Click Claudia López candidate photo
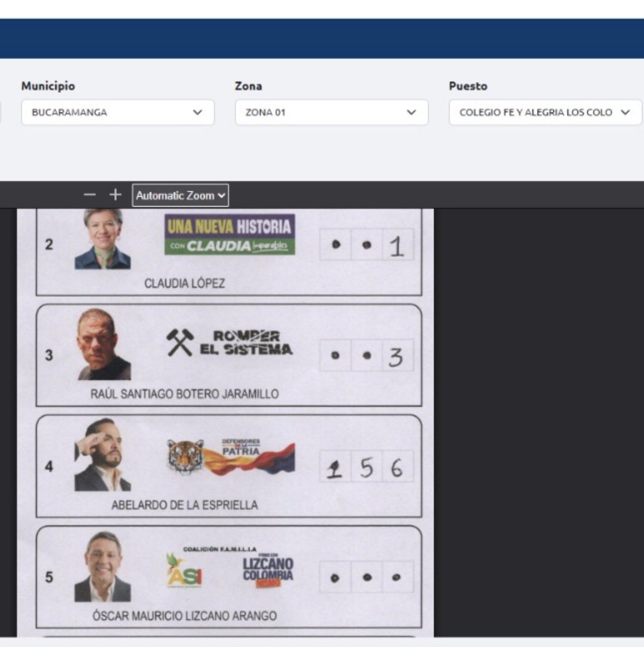Screen dimensions: 644x647 pos(103,239)
